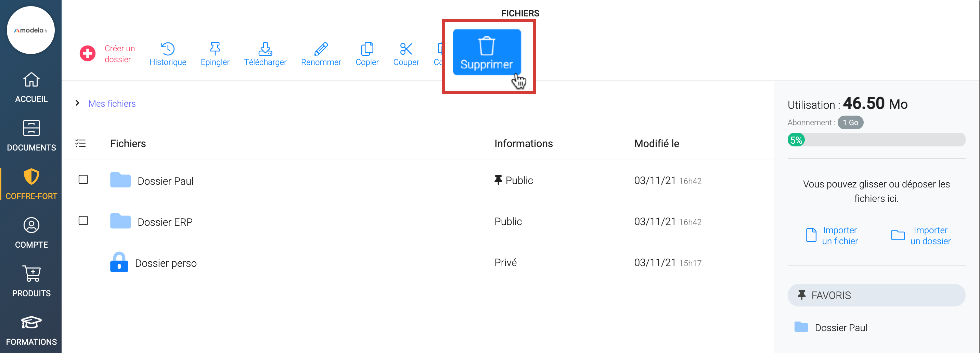Open Dossier Paul in favorites list
Image resolution: width=980 pixels, height=353 pixels.
pos(840,327)
